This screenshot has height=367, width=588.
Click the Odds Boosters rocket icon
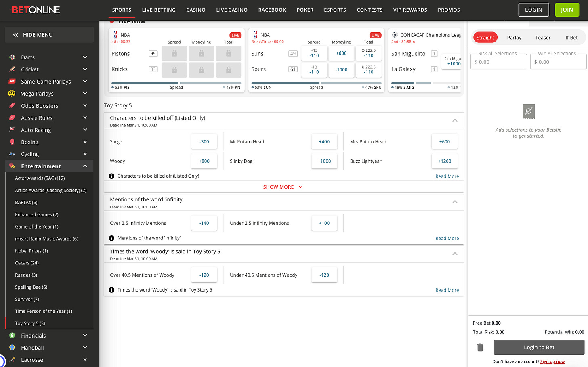click(x=12, y=106)
